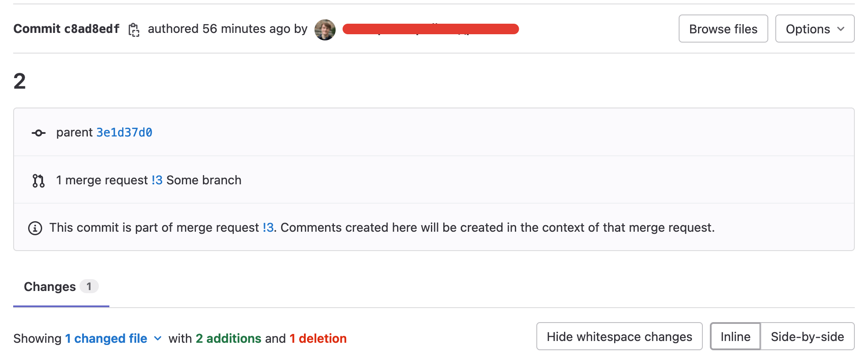Click the parent commit graph icon
This screenshot has height=359, width=868.
point(38,132)
